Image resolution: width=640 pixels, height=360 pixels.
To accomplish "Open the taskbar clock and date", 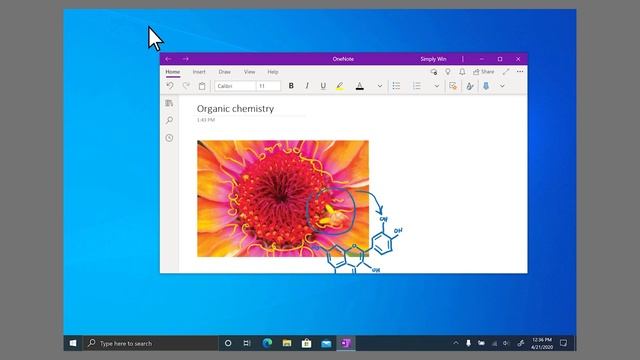I will (542, 343).
